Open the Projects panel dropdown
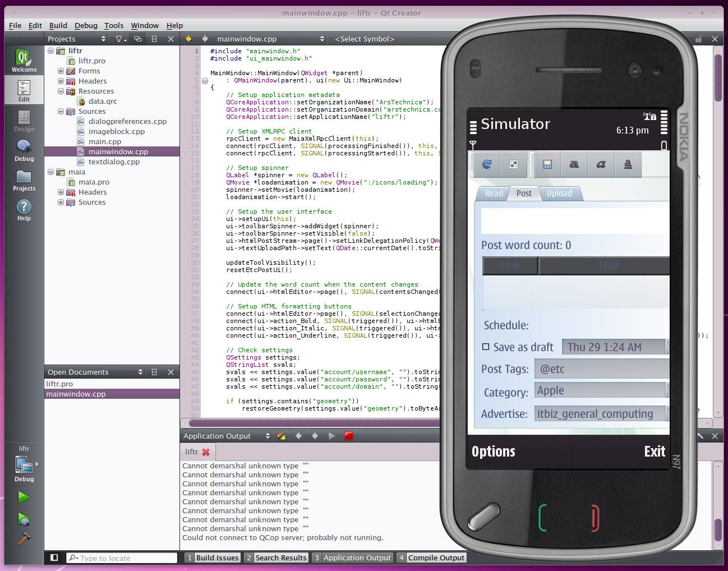 coord(77,39)
